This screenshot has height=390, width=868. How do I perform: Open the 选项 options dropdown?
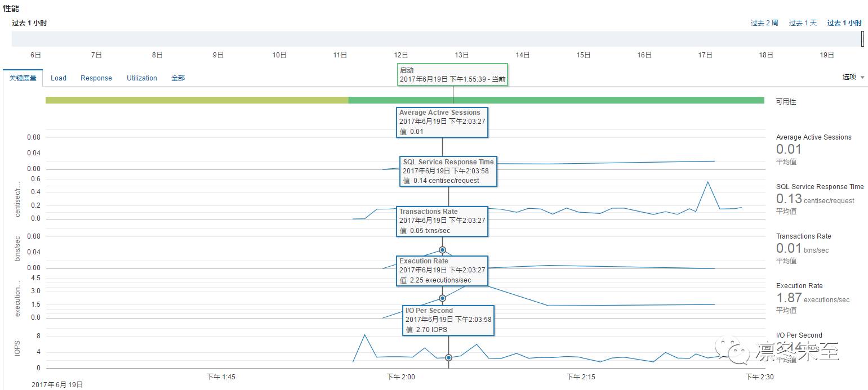853,77
